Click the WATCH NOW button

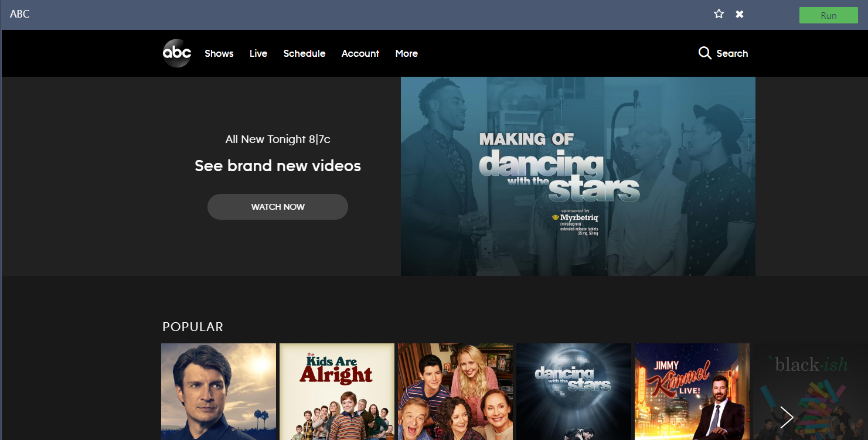click(x=278, y=207)
